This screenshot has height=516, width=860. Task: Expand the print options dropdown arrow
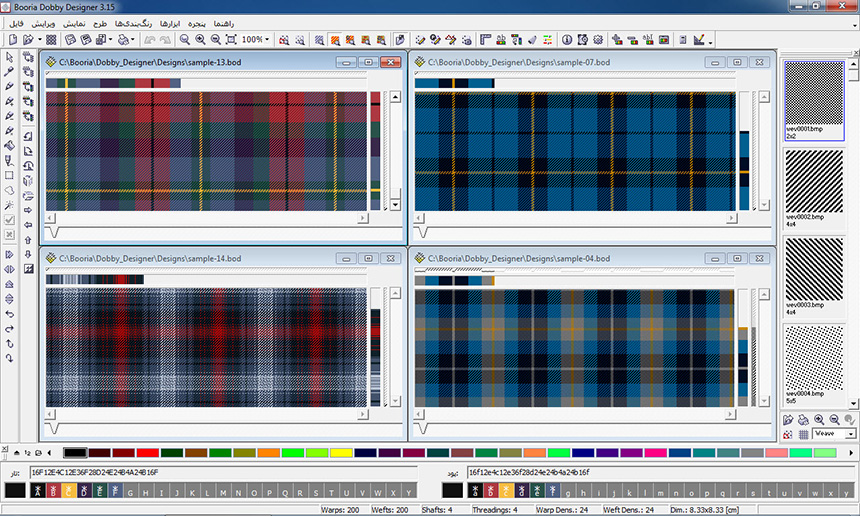click(132, 39)
